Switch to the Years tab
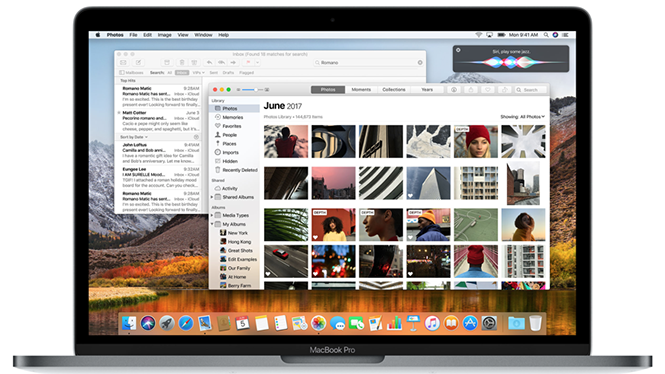 tap(427, 90)
